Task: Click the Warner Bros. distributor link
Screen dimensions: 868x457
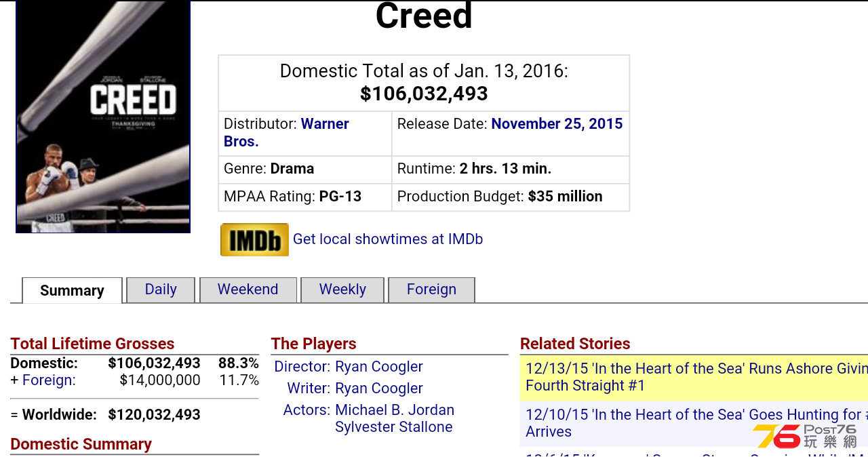Action: (x=286, y=133)
